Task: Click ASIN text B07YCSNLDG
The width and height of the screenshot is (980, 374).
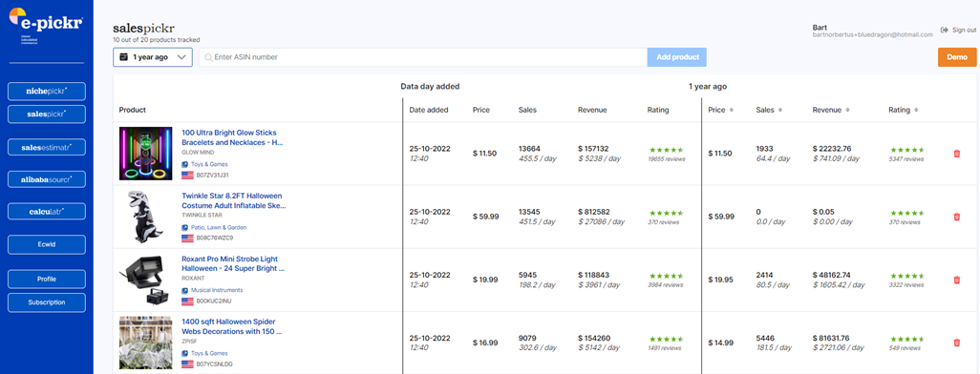Action: pyautogui.click(x=214, y=364)
